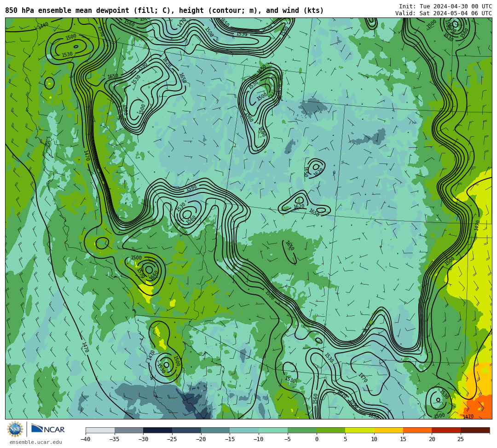Click the colorbar tick label -25
Image resolution: width=497 pixels, height=448 pixels.
point(172,439)
